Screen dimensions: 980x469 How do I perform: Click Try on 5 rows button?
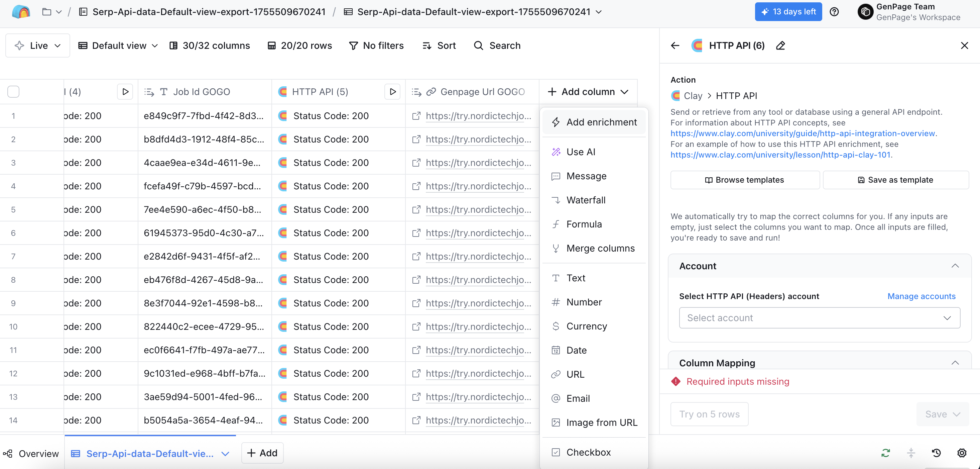(709, 414)
